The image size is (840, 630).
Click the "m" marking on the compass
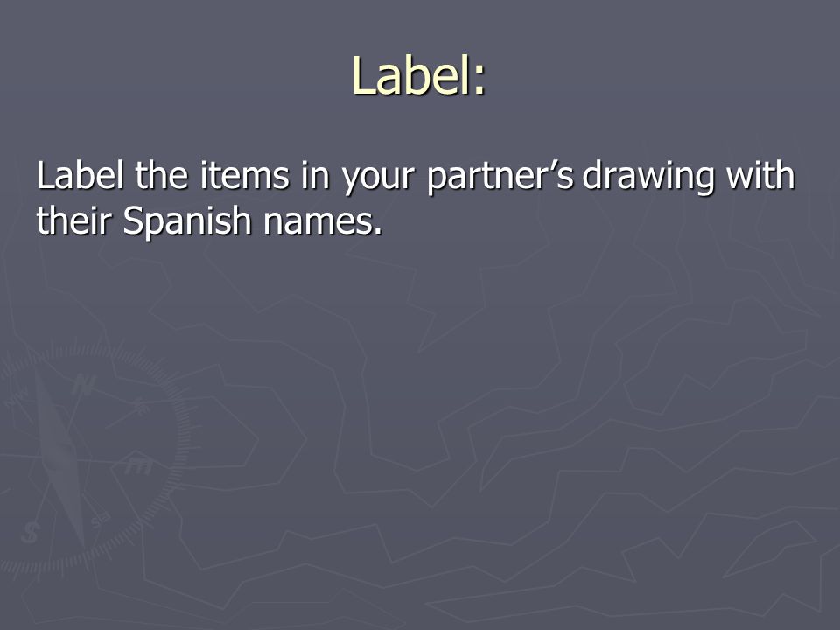pyautogui.click(x=138, y=465)
